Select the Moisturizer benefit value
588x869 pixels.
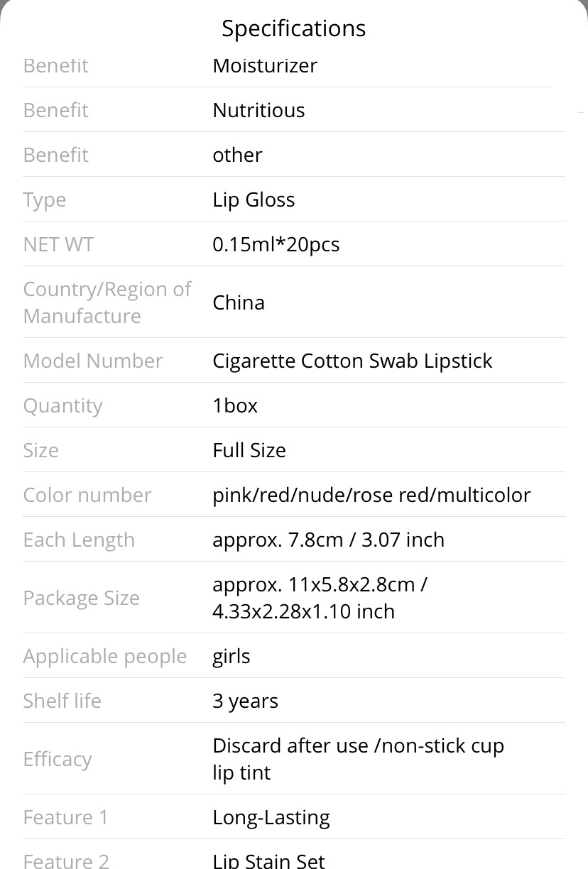click(x=265, y=65)
